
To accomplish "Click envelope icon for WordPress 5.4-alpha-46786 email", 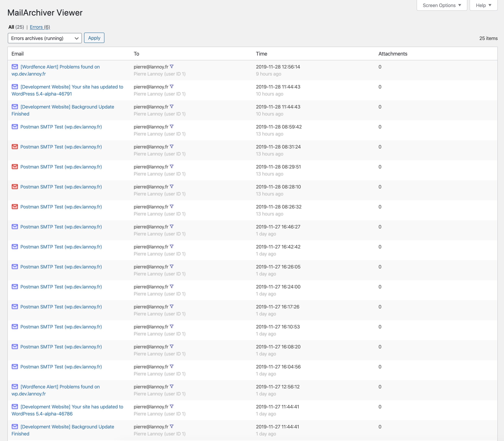I will point(15,407).
